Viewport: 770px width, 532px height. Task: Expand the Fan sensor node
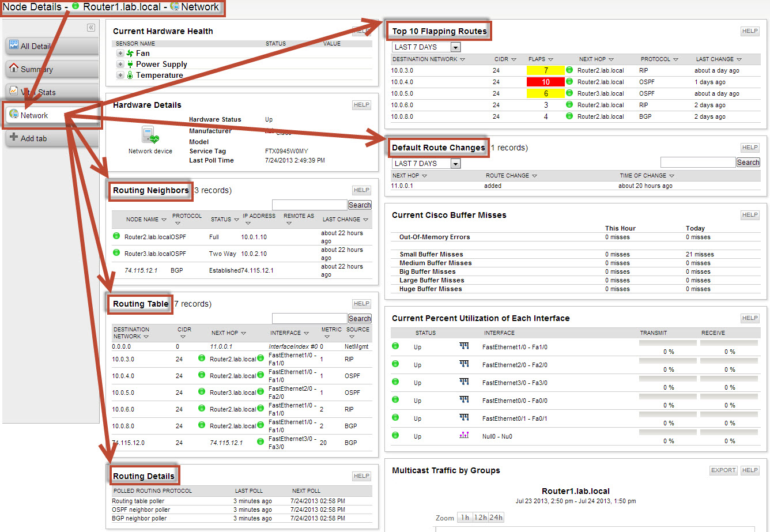[120, 53]
